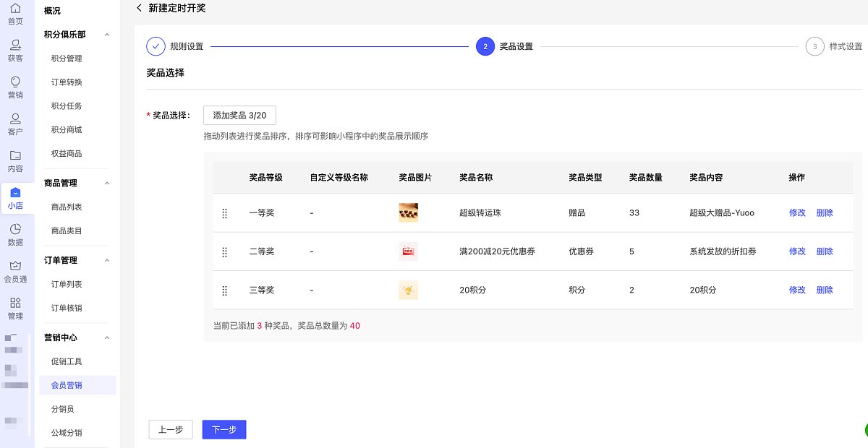Click the completed 规则设置 step checkmark
868x448 pixels.
click(x=156, y=46)
